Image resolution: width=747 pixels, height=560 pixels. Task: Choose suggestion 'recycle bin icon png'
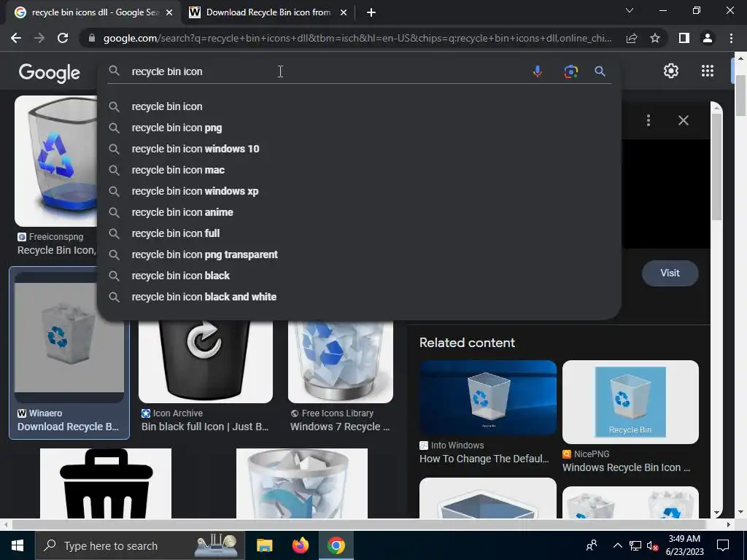(x=359, y=128)
